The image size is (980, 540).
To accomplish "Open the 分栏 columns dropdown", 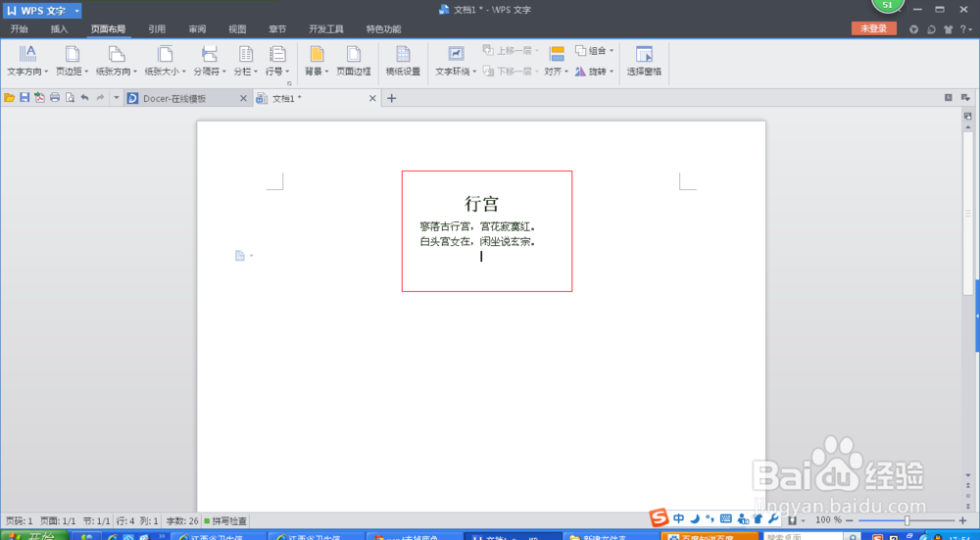I will [x=246, y=61].
